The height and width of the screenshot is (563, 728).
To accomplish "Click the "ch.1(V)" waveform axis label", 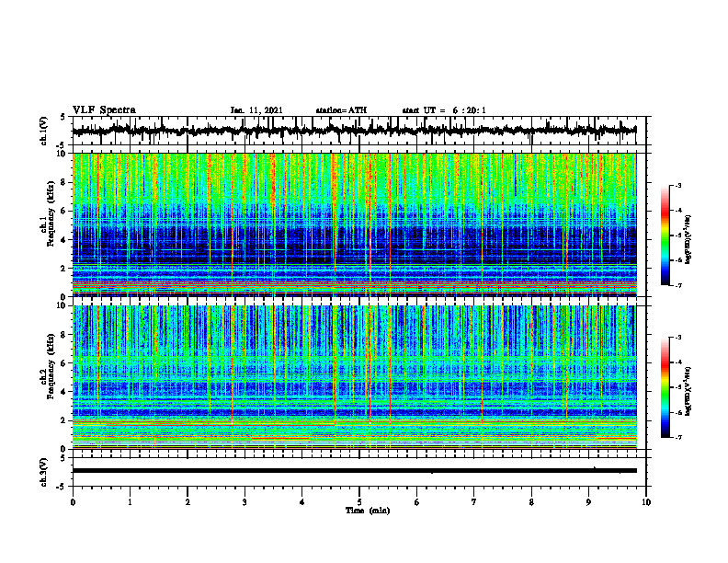I will (44, 131).
